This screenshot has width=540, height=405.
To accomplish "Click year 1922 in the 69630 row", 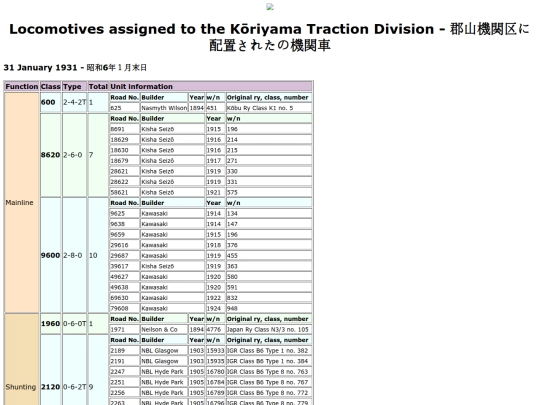I will [215, 298].
